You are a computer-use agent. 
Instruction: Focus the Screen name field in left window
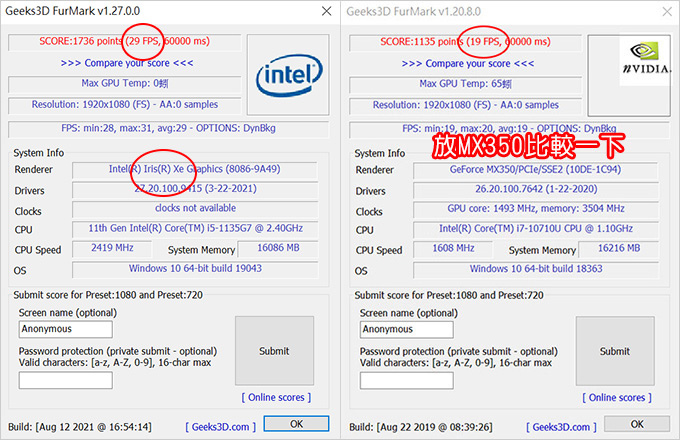65,329
